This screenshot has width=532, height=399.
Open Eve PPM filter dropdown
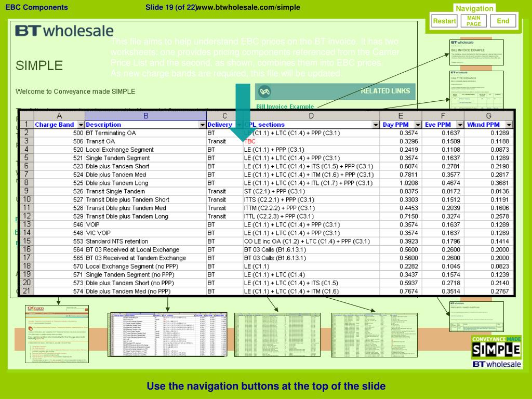tap(460, 125)
